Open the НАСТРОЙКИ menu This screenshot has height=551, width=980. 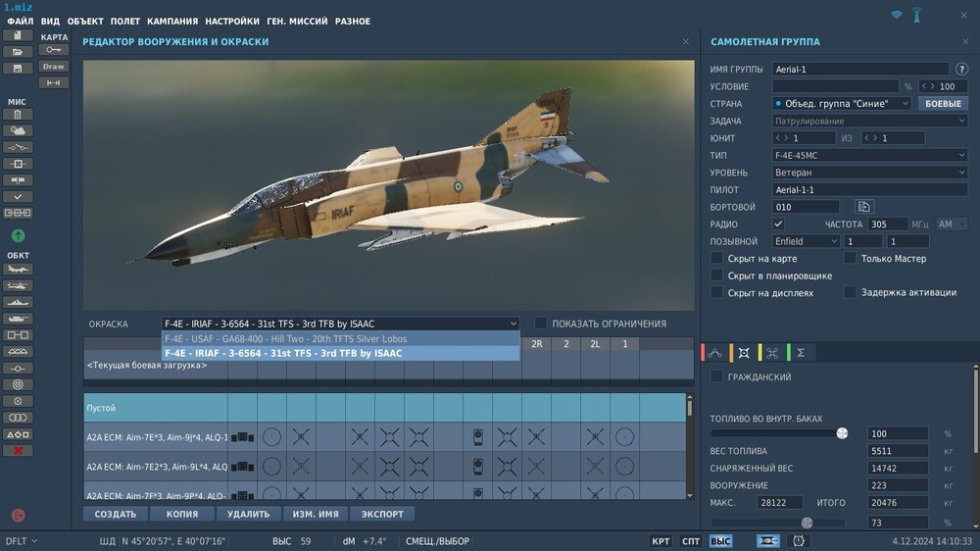[x=232, y=22]
